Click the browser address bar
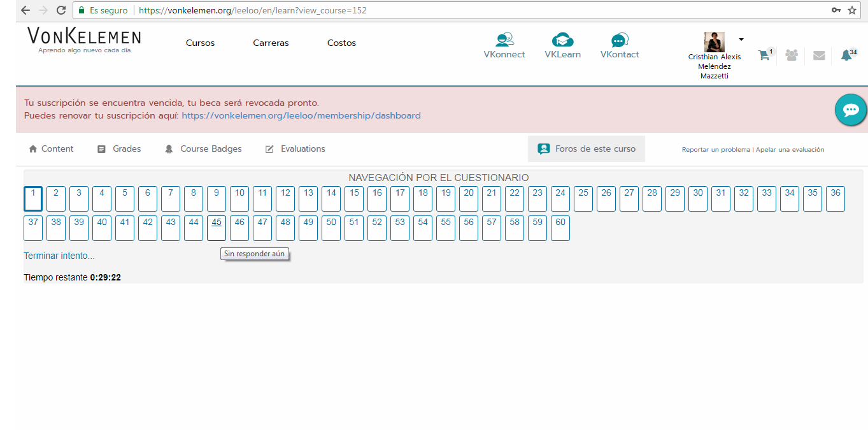 (x=446, y=10)
